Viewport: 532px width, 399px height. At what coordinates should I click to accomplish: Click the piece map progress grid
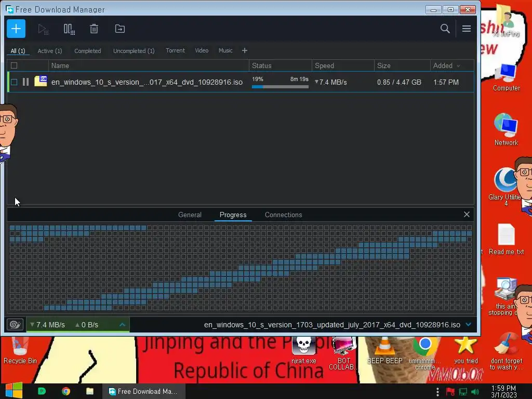[x=241, y=268]
